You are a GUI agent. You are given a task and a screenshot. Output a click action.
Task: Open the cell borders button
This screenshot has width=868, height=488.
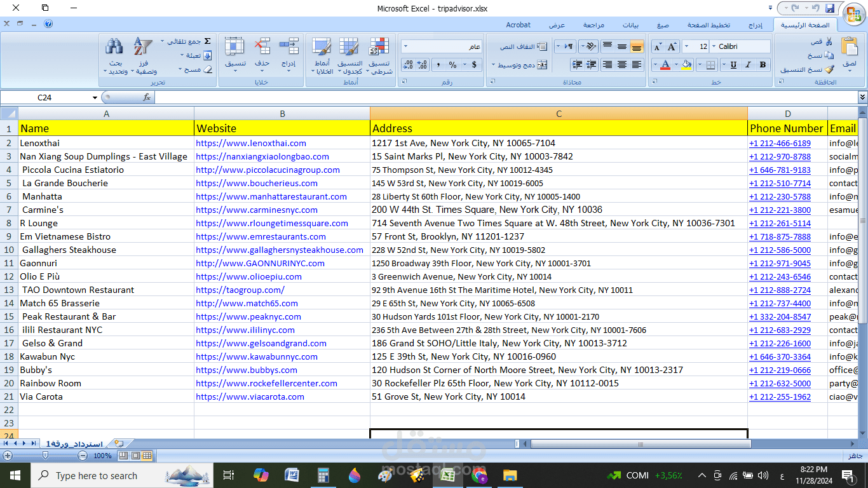coord(710,65)
